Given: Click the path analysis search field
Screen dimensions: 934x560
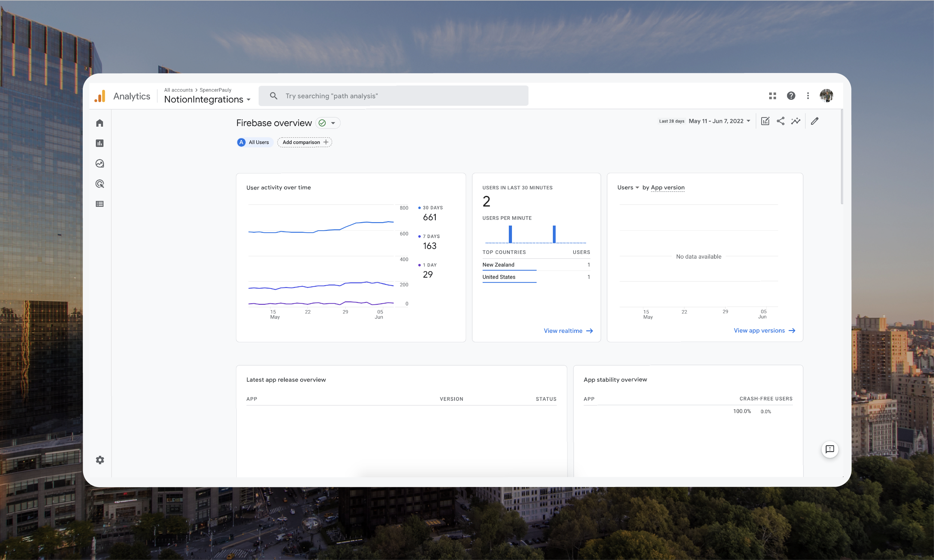Looking at the screenshot, I should [x=393, y=96].
